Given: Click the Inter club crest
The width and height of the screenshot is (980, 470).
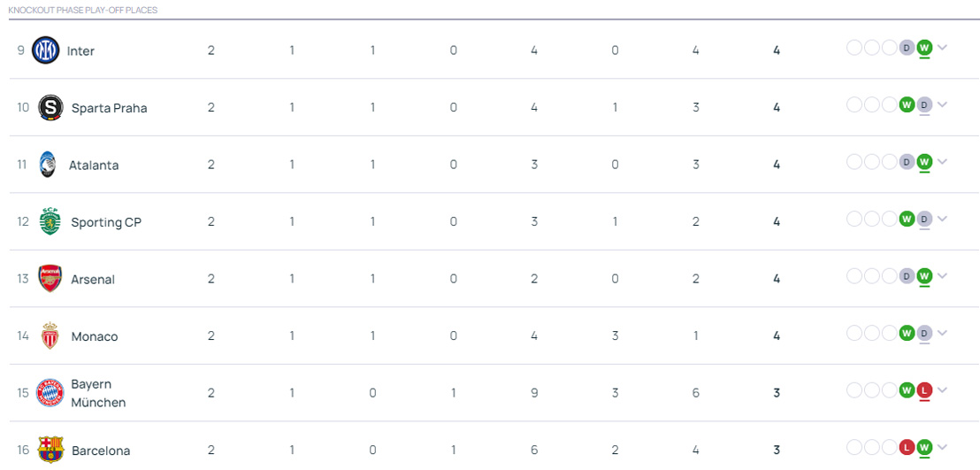Looking at the screenshot, I should (x=45, y=50).
